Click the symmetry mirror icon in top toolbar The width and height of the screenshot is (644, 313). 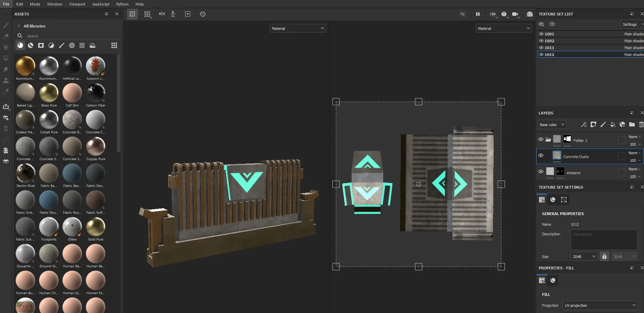[162, 14]
